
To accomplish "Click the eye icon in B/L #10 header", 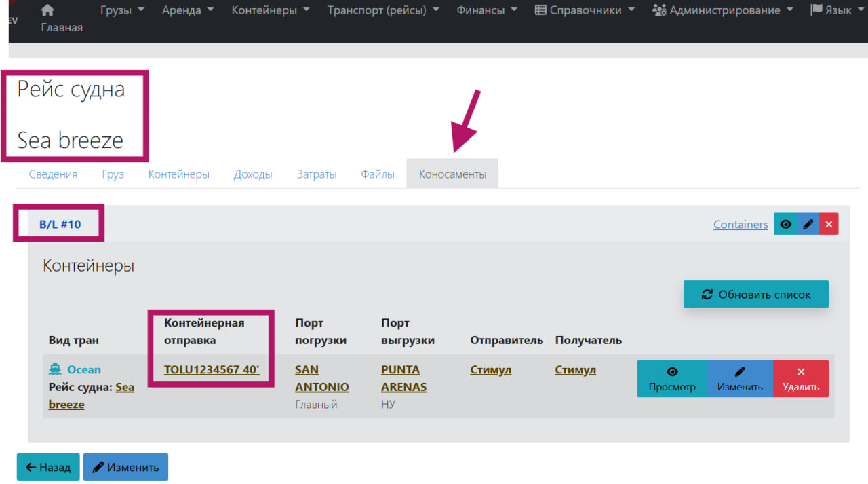I will pos(785,225).
